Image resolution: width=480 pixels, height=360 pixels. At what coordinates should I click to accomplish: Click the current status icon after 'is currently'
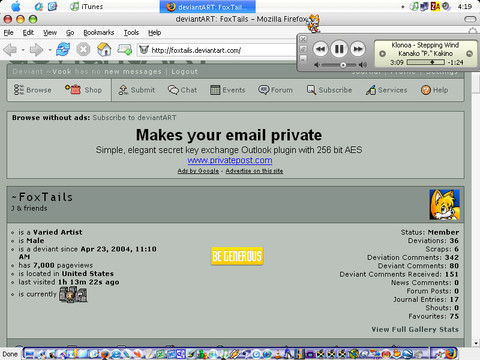[x=73, y=295]
